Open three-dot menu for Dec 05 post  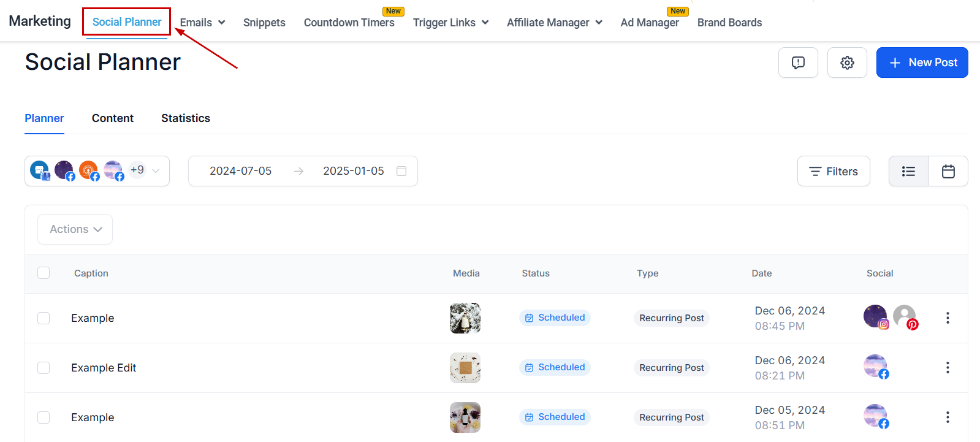(948, 417)
